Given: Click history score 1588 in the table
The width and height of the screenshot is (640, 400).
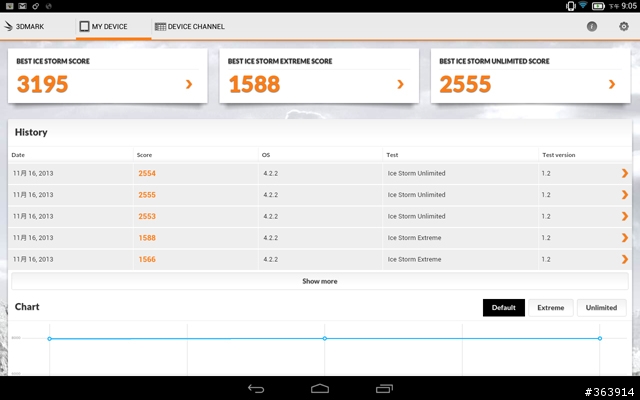Looking at the screenshot, I should (x=147, y=238).
